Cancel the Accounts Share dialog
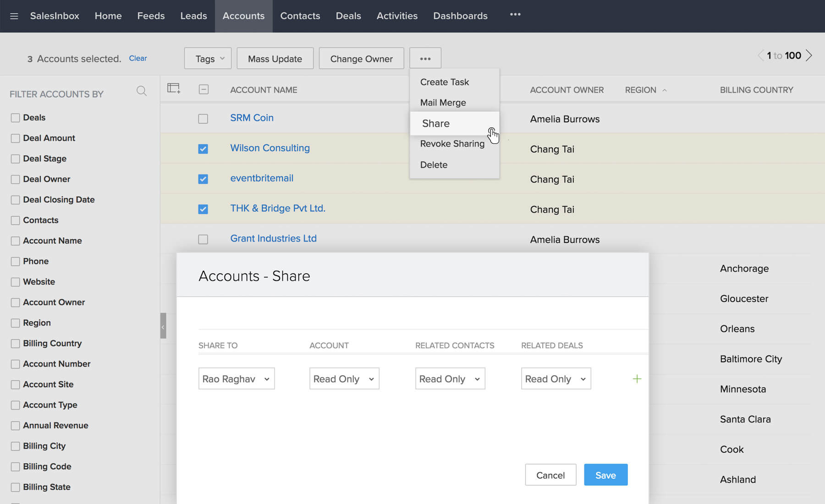 (550, 475)
